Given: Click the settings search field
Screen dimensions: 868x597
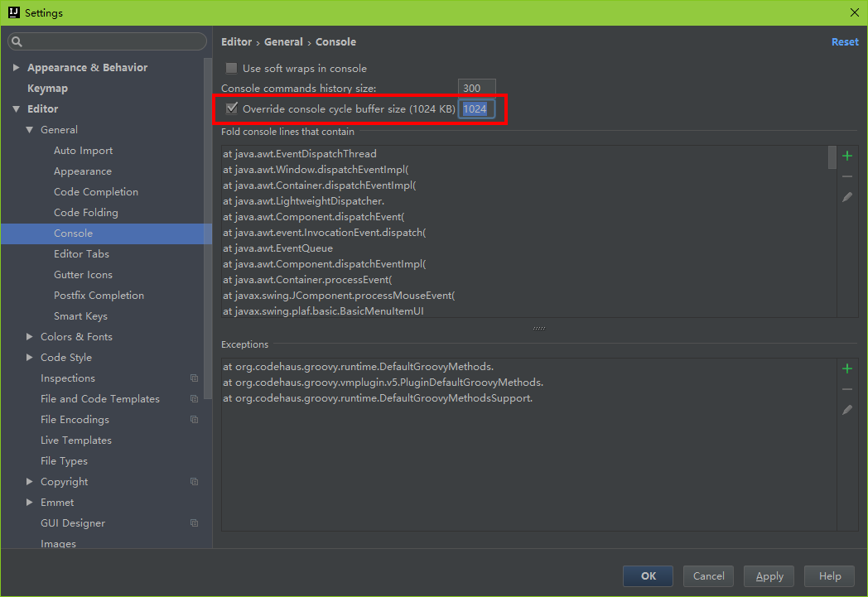Looking at the screenshot, I should coord(108,41).
